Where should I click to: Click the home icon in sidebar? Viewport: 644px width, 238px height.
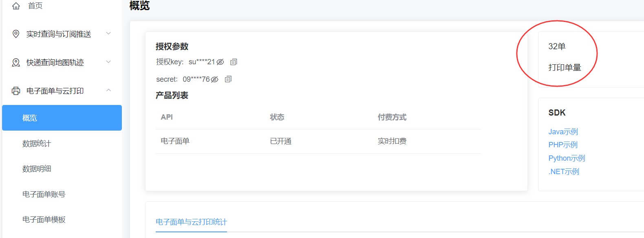[x=16, y=6]
